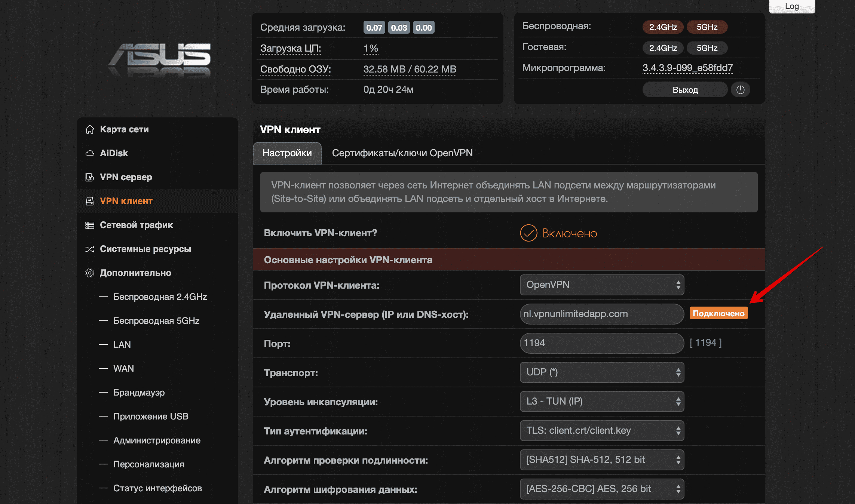Click the Advanced settings gear icon
855x504 pixels.
[x=90, y=273]
